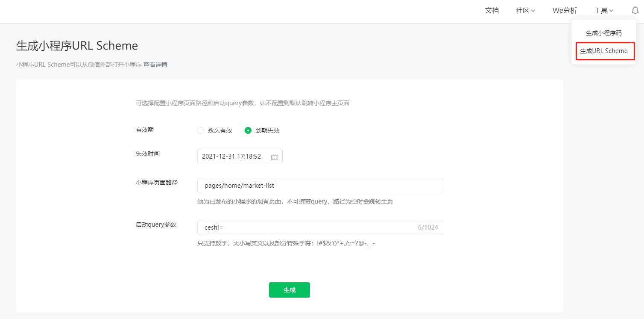Click the expiry date 2021-12-31 17:18:52 text
Image resolution: width=644 pixels, height=319 pixels.
(x=231, y=157)
